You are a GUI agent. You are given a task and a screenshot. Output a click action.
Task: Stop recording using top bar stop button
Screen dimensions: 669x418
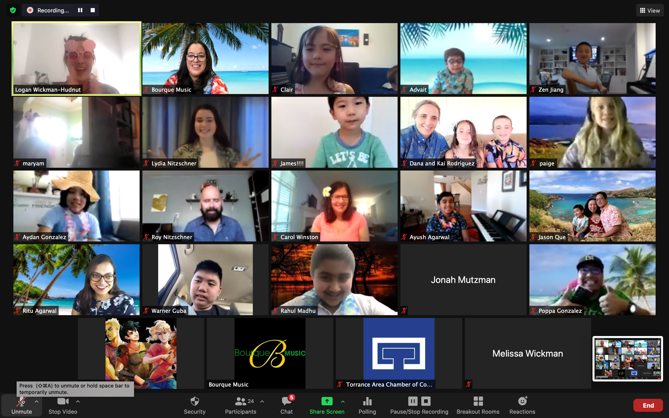click(x=93, y=10)
